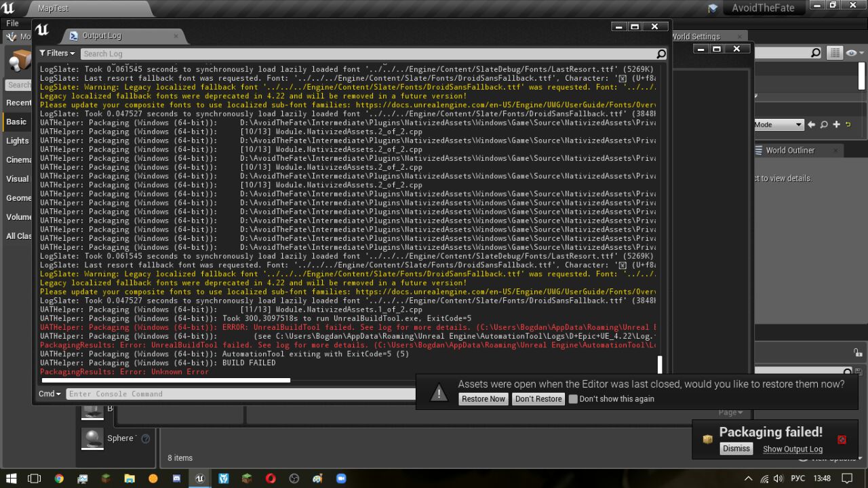
Task: Click Sphere help question mark icon
Action: pos(145,439)
